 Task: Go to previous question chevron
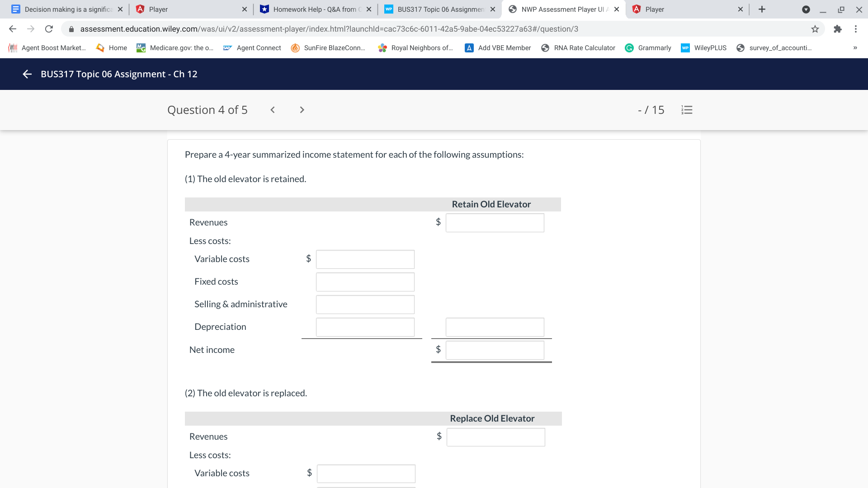(273, 110)
